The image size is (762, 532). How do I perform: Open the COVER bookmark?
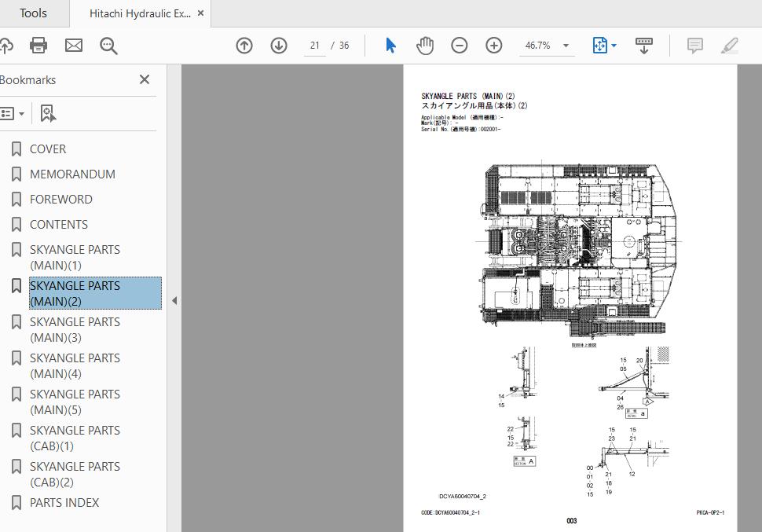(49, 149)
